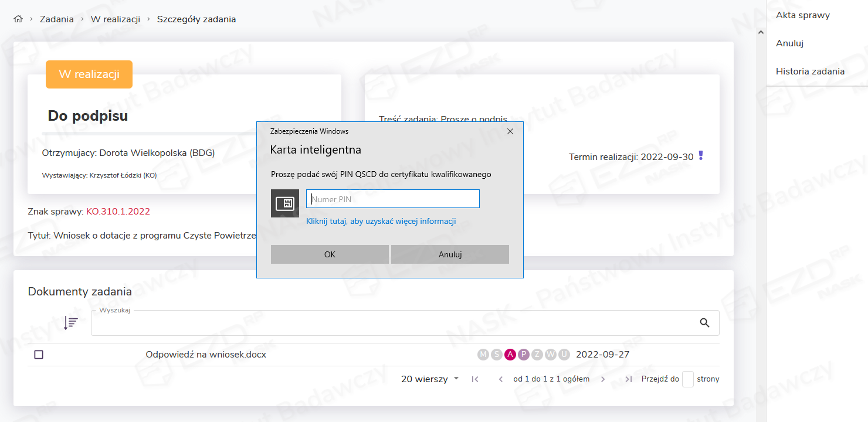Click the smart card icon in dialog
The width and height of the screenshot is (868, 422).
tap(285, 203)
